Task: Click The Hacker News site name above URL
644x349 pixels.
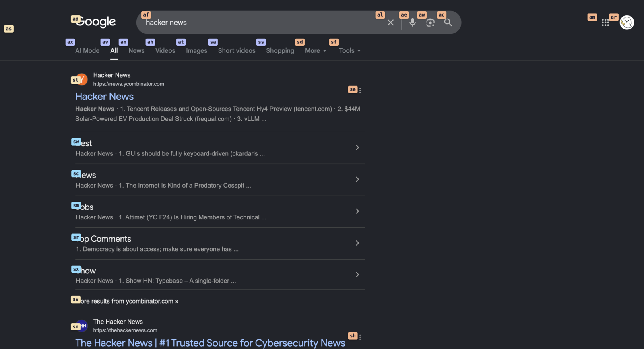Action: tap(118, 322)
